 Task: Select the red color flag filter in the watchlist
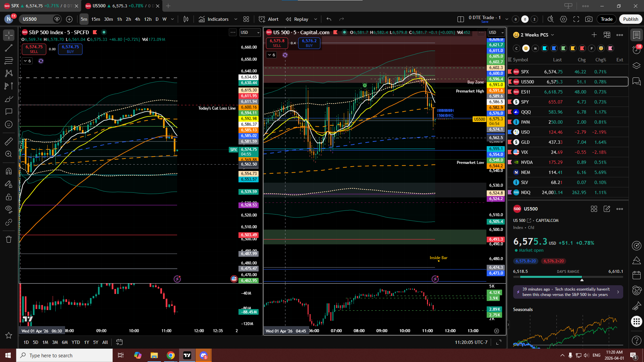click(582, 48)
